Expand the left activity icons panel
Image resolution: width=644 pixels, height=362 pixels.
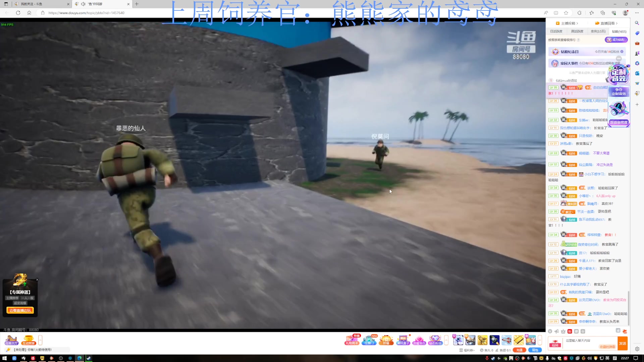40,340
